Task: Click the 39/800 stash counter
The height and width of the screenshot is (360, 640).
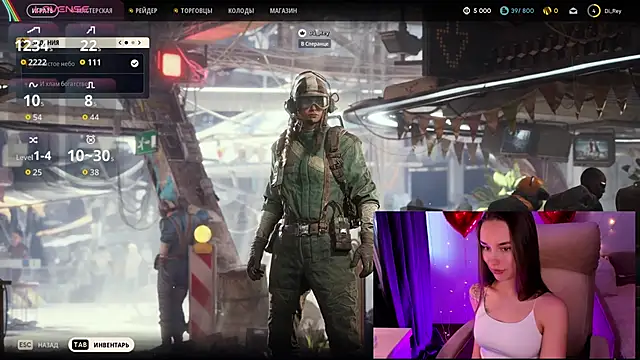Action: click(522, 11)
